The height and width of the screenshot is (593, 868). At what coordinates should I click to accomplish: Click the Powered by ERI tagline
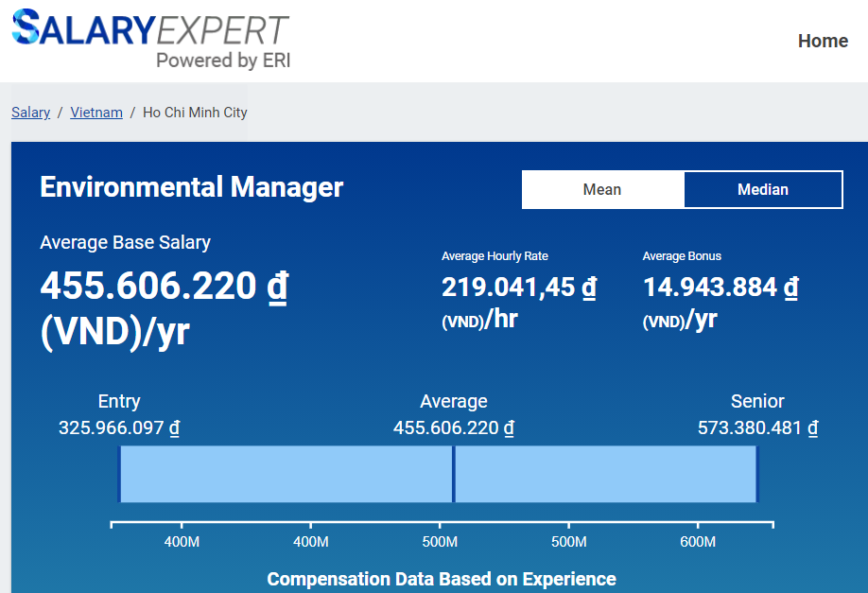pyautogui.click(x=223, y=61)
